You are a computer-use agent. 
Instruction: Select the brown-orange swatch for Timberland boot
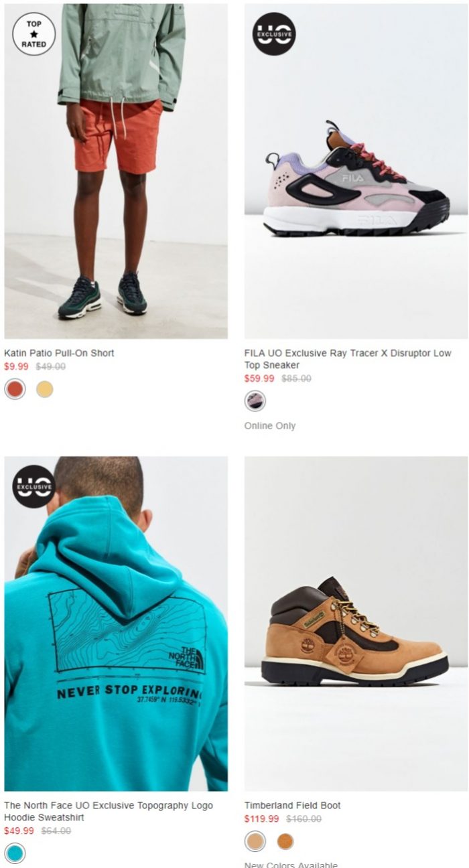click(285, 841)
